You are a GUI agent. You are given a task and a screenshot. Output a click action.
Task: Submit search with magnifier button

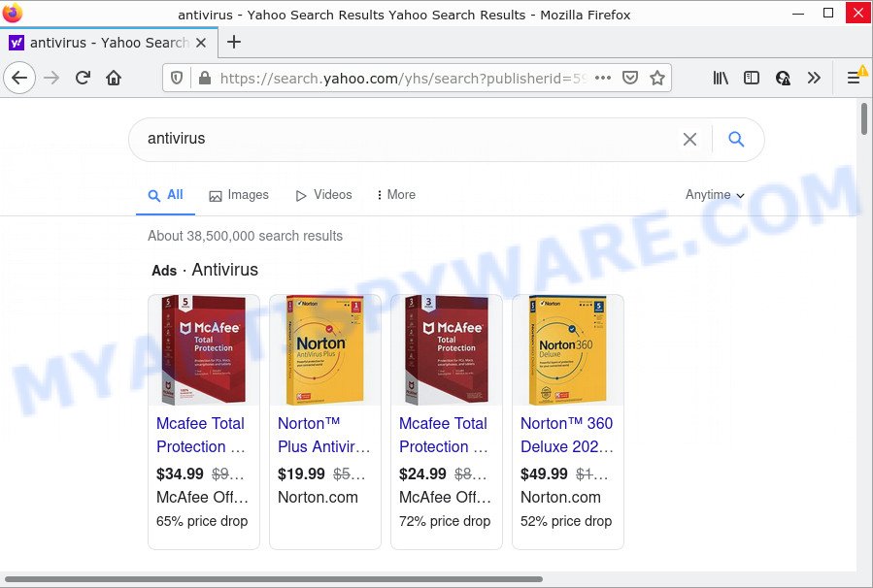(737, 139)
